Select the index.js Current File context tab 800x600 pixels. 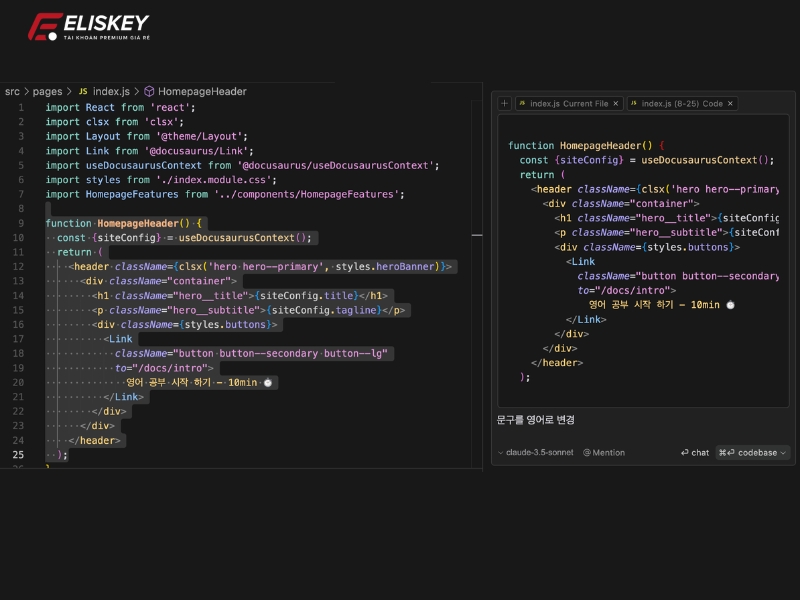pos(568,103)
